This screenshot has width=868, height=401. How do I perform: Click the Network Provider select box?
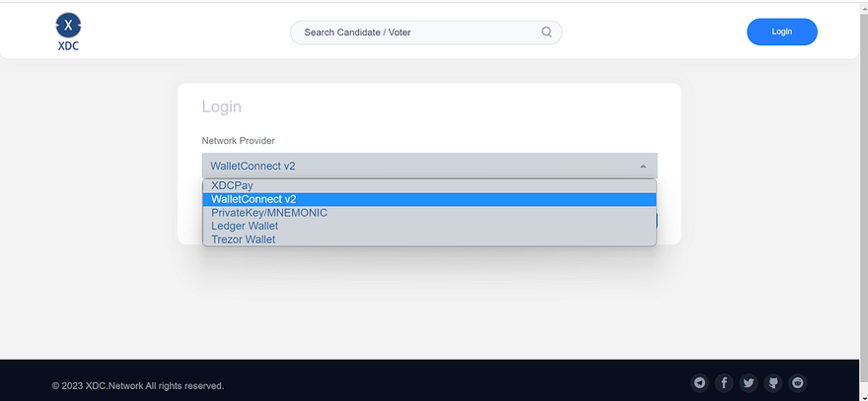click(414, 167)
